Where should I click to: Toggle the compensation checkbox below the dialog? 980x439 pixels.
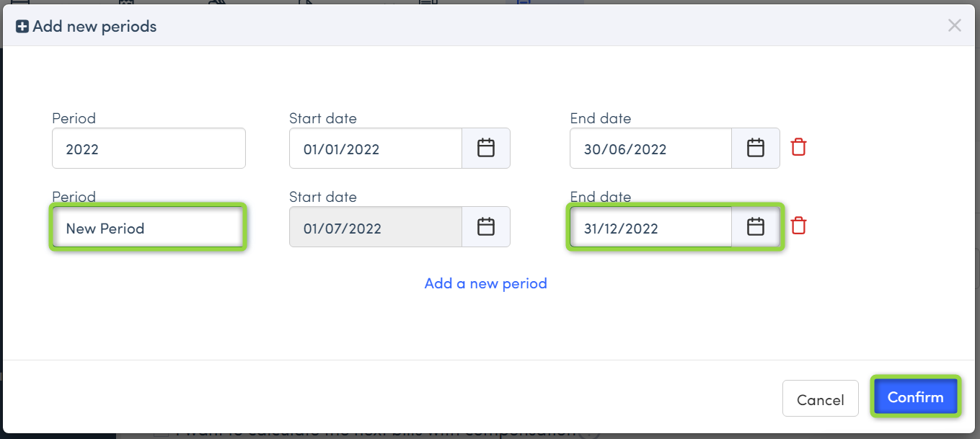tap(162, 433)
